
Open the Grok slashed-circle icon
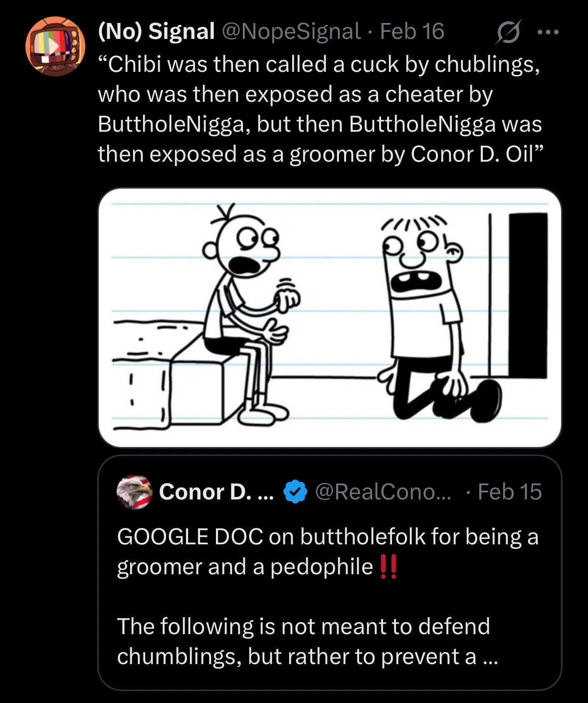click(508, 32)
